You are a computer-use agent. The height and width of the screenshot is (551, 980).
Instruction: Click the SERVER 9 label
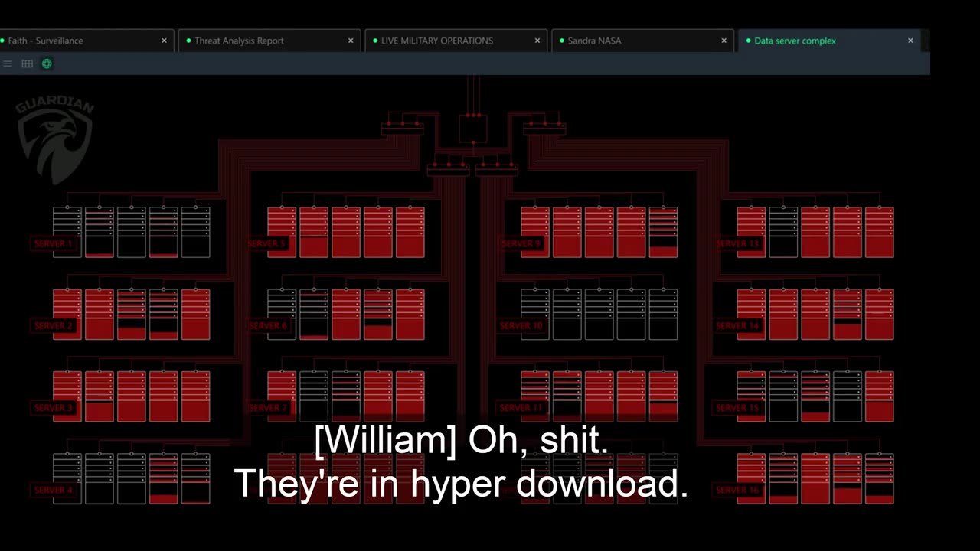pos(521,243)
